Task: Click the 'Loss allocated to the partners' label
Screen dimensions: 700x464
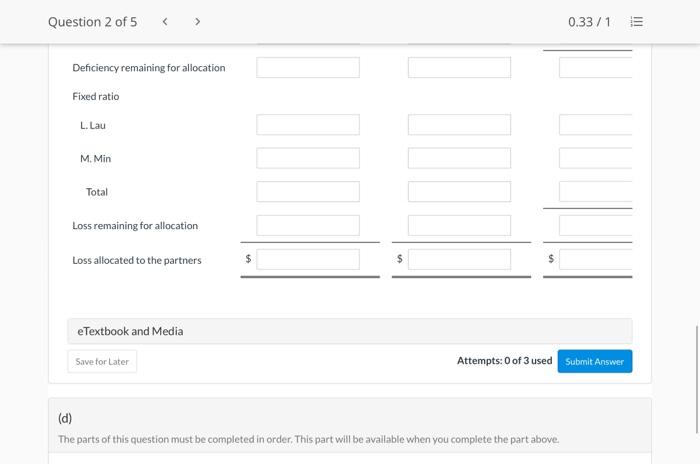Action: click(137, 260)
